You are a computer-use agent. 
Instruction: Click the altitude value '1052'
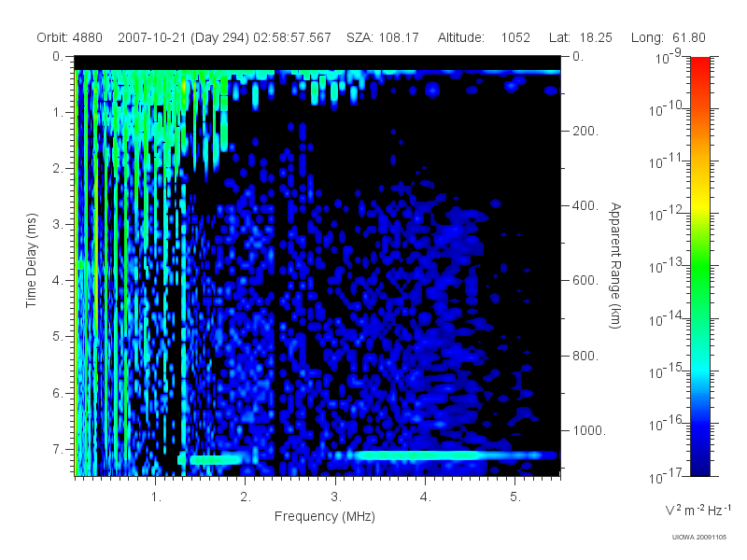point(515,37)
